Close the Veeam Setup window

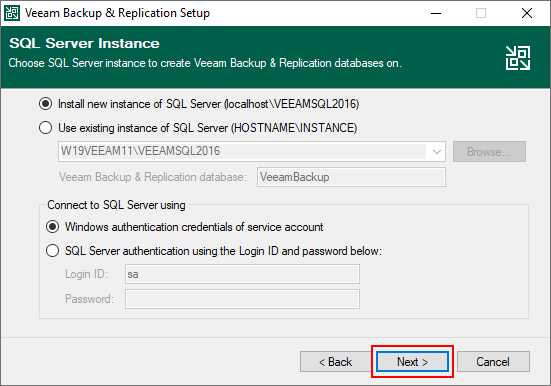coord(527,13)
